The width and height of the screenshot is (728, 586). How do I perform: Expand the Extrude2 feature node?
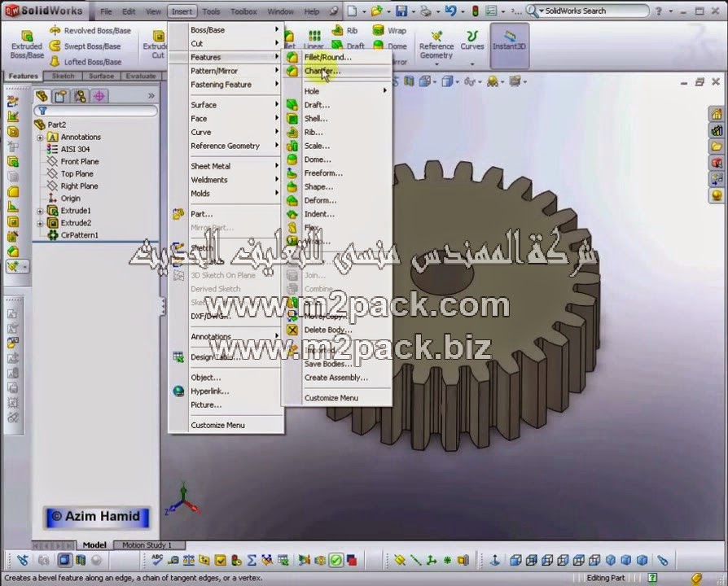(x=40, y=223)
